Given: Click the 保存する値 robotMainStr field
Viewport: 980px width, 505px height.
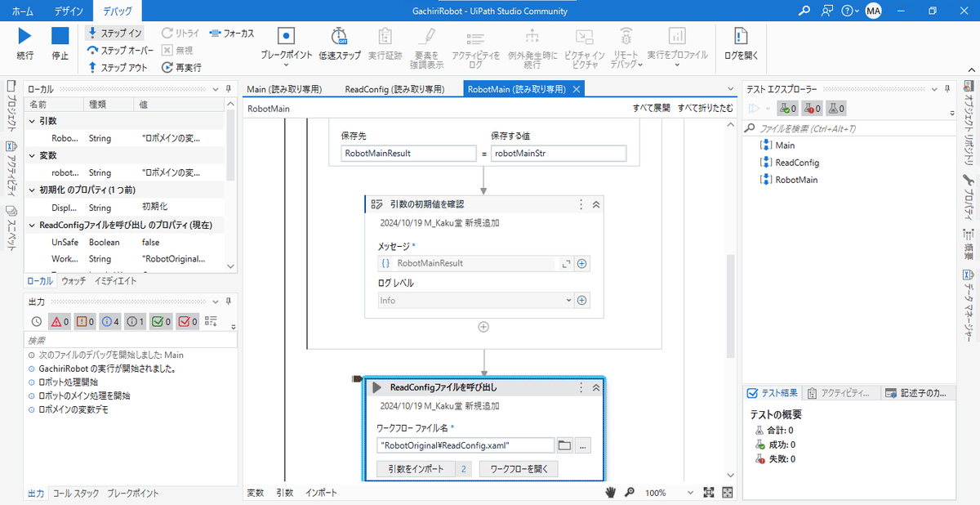Looking at the screenshot, I should click(x=559, y=153).
